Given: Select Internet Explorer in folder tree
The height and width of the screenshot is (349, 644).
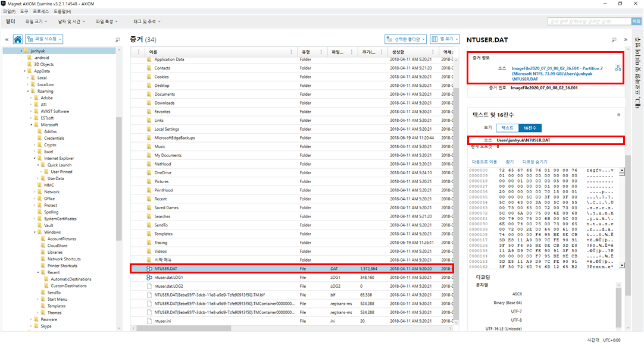Looking at the screenshot, I should [59, 158].
